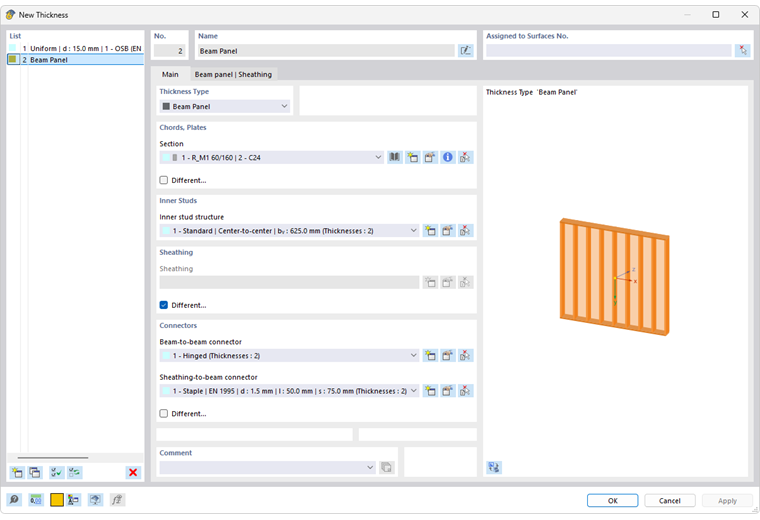The image size is (760, 520).
Task: Click the OK button
Action: click(x=613, y=500)
